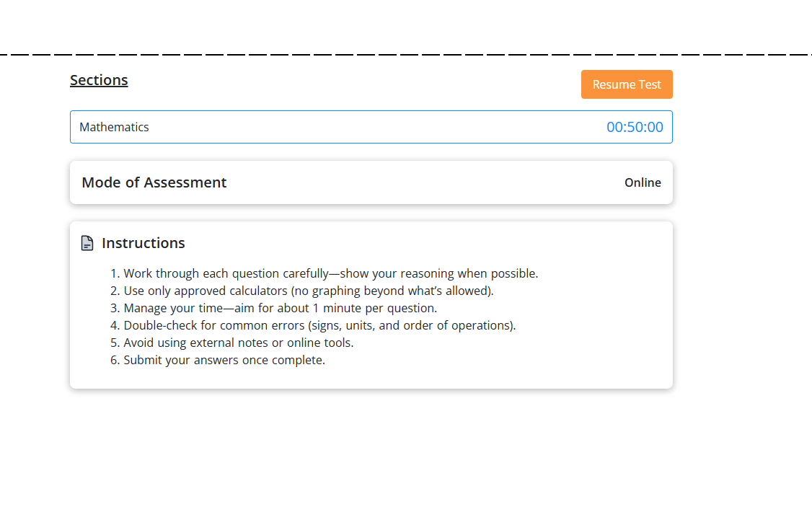Click instruction 'Submit your answers once complete'

tap(224, 361)
